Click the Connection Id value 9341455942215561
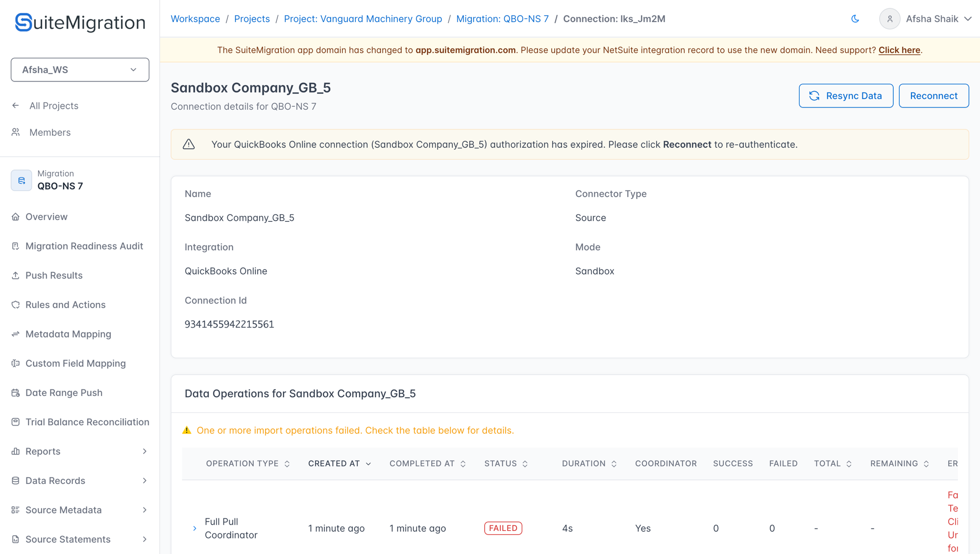This screenshot has width=980, height=554. click(229, 324)
